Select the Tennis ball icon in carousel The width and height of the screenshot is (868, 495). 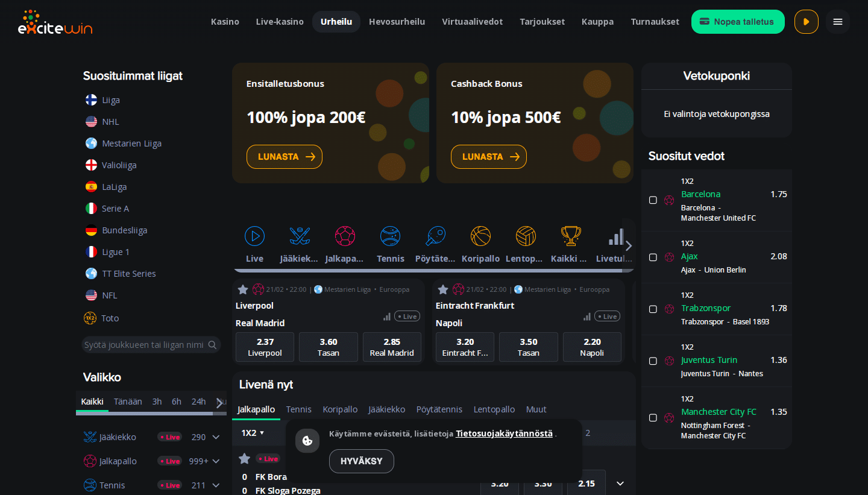coord(390,236)
